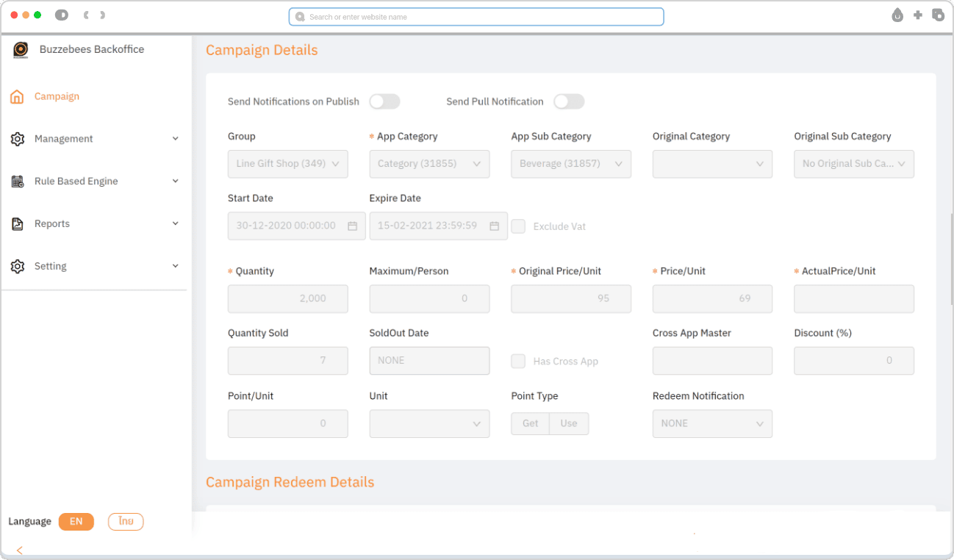Open the App Sub Category Beverage dropdown

[571, 164]
